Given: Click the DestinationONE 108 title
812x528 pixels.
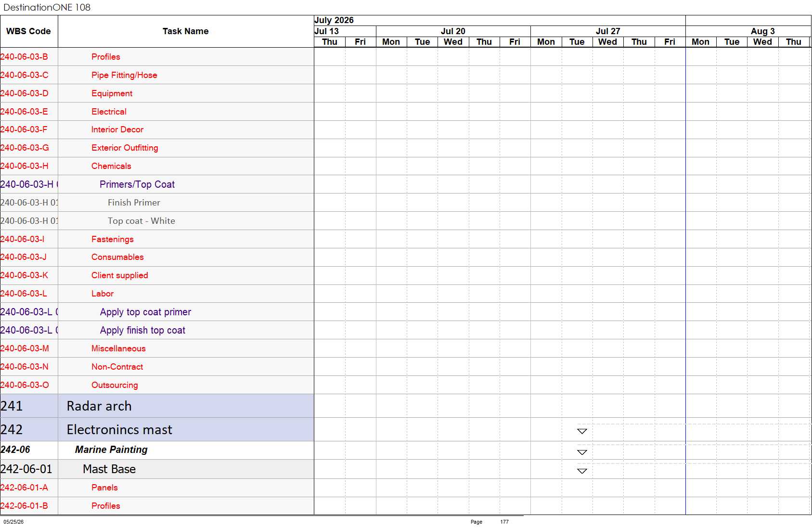Looking at the screenshot, I should click(x=47, y=7).
